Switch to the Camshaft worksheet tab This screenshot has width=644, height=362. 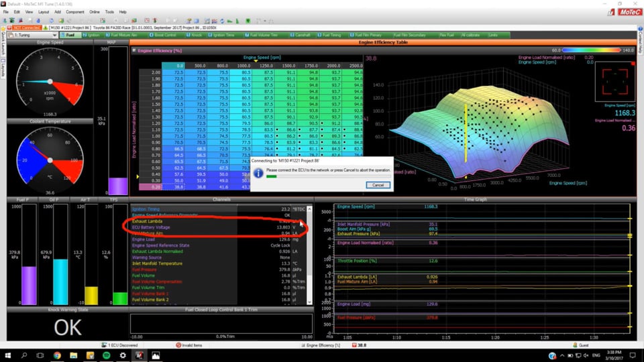coord(302,36)
